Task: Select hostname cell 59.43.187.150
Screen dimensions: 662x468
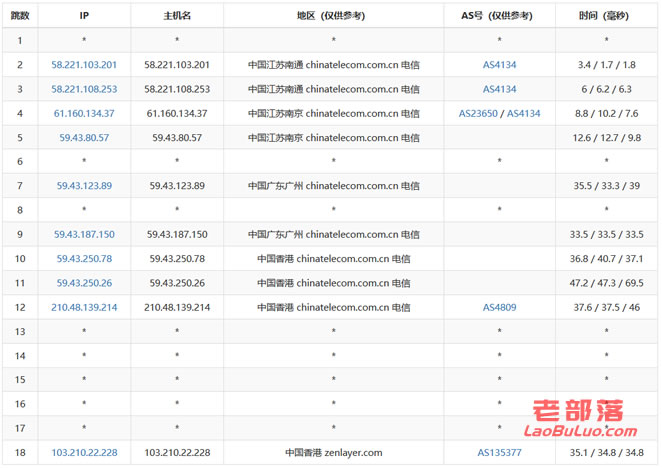Action: tap(177, 234)
